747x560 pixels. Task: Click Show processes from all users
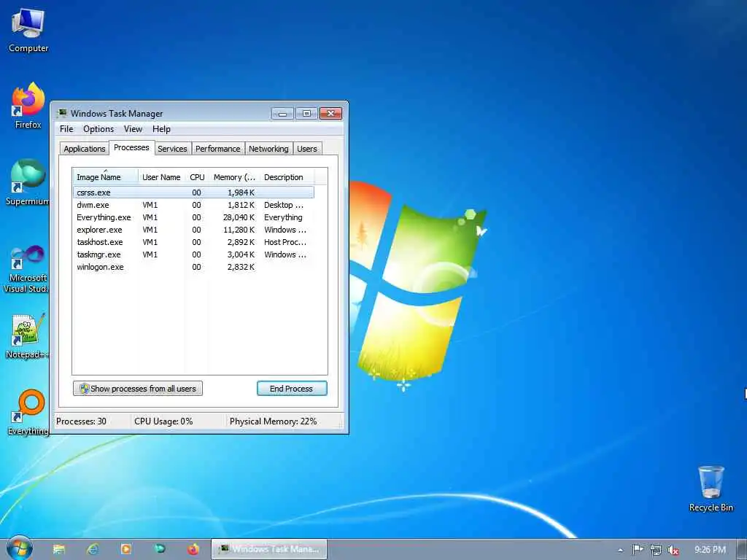point(138,389)
